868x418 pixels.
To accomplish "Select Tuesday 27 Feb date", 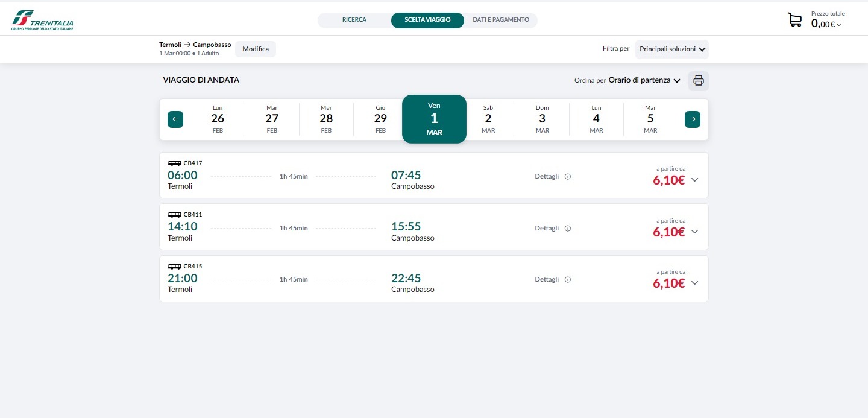I will (x=272, y=119).
